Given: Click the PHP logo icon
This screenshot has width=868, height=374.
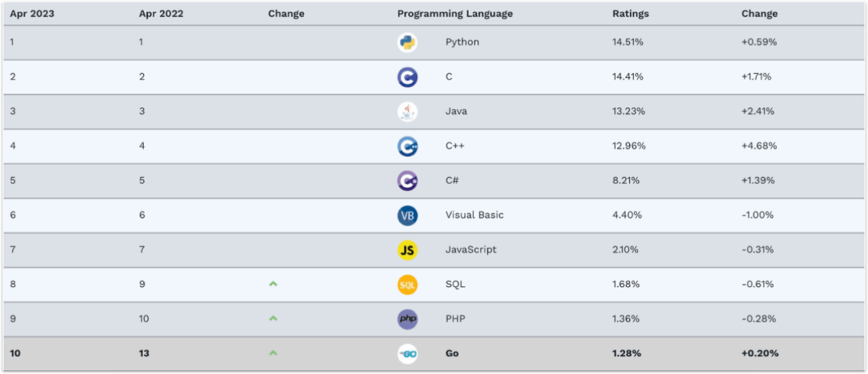Looking at the screenshot, I should point(407,319).
